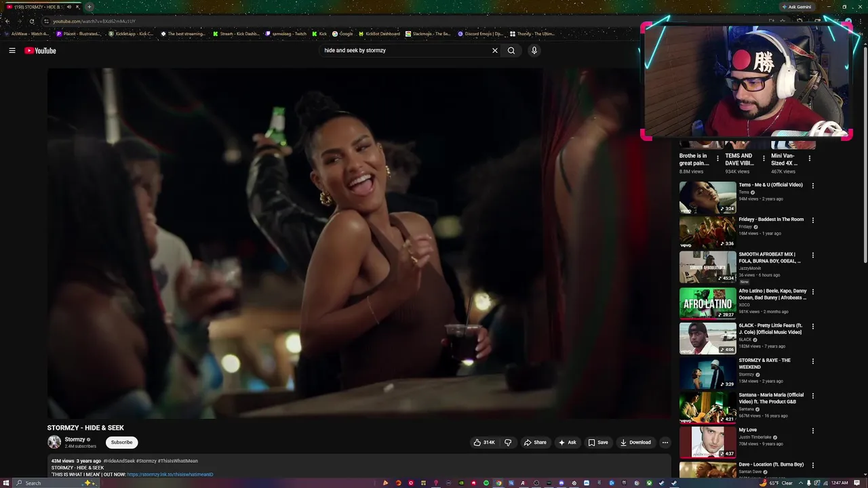Open the Discord Emojis bookmark
Image resolution: width=868 pixels, height=488 pixels.
tap(480, 33)
